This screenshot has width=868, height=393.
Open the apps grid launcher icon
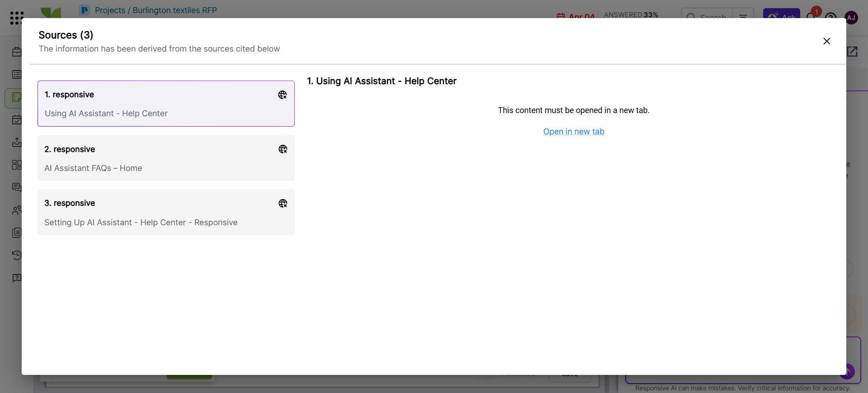coord(17,17)
